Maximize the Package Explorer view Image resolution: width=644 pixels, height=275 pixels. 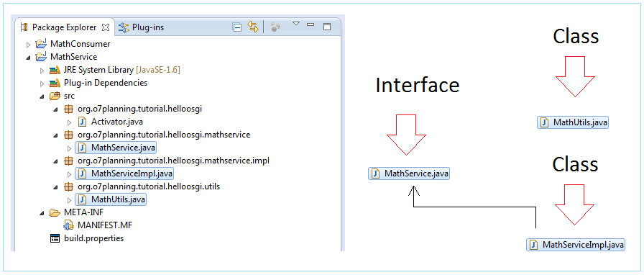pos(327,27)
